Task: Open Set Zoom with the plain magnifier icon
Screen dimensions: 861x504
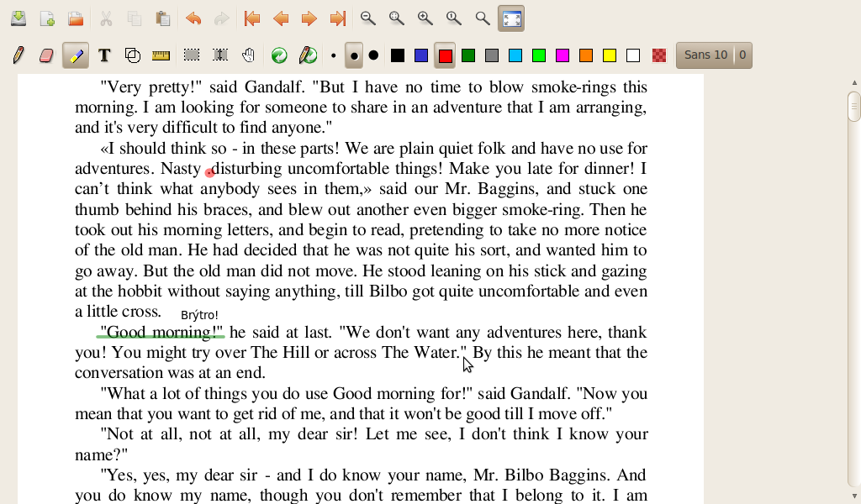Action: 482,18
